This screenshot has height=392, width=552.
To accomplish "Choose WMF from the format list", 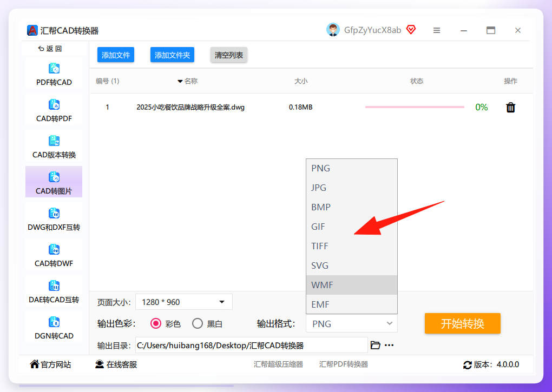I will point(352,285).
